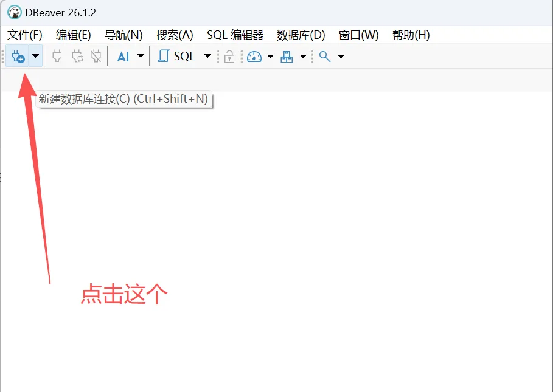Open the 搜索(A) menu
553x392 pixels.
pos(175,35)
